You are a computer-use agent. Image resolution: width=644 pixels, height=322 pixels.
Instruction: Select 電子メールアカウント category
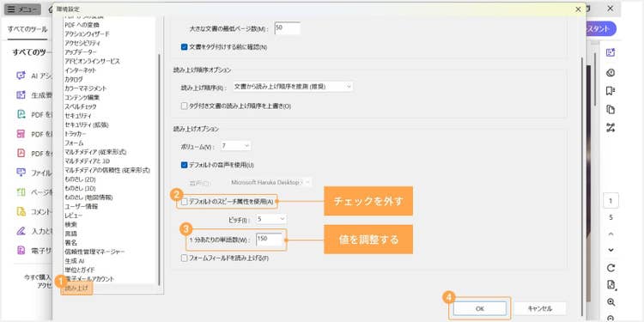(x=89, y=279)
